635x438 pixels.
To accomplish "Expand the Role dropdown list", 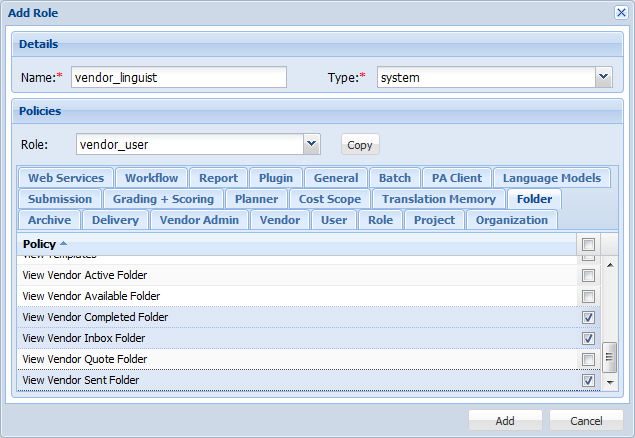I will pyautogui.click(x=312, y=144).
